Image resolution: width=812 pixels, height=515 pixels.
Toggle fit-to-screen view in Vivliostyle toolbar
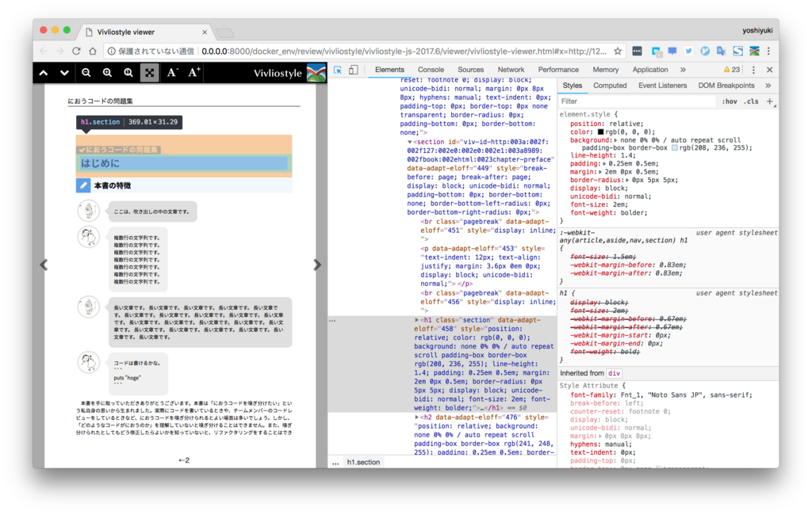[x=150, y=73]
